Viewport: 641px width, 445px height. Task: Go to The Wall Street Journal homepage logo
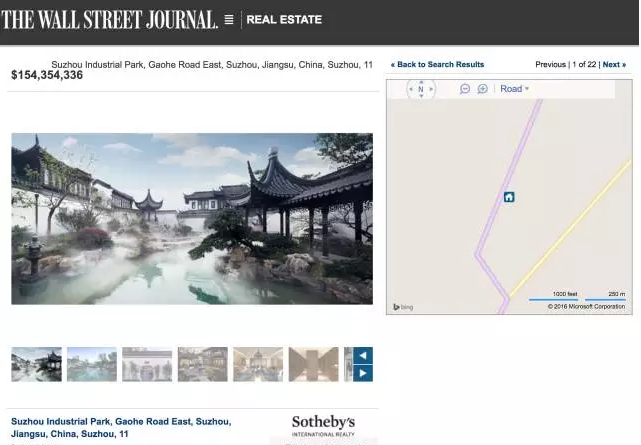click(x=109, y=20)
